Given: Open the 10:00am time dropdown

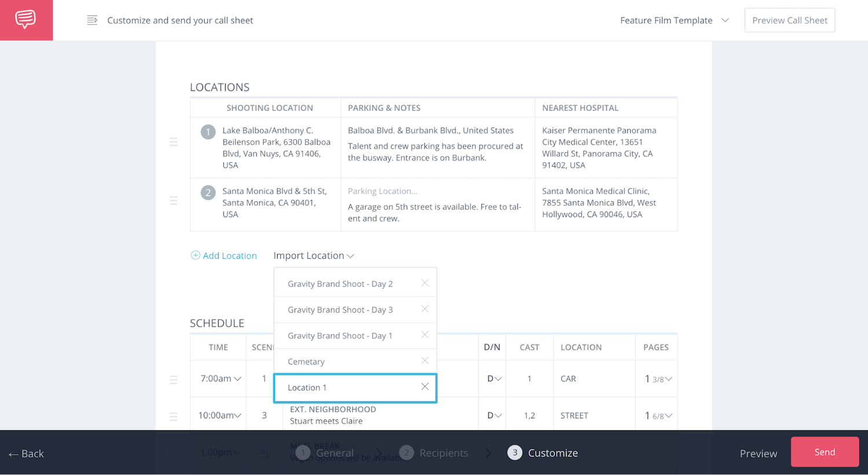Looking at the screenshot, I should tap(220, 415).
